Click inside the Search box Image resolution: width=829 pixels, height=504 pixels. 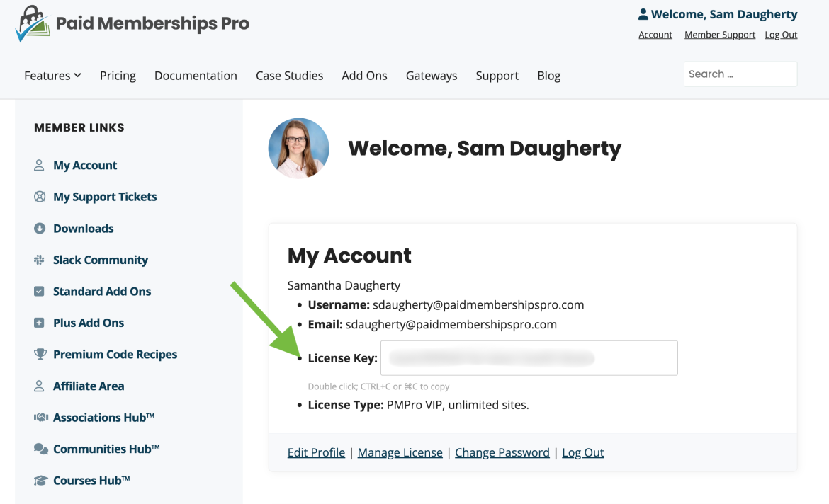(x=740, y=74)
